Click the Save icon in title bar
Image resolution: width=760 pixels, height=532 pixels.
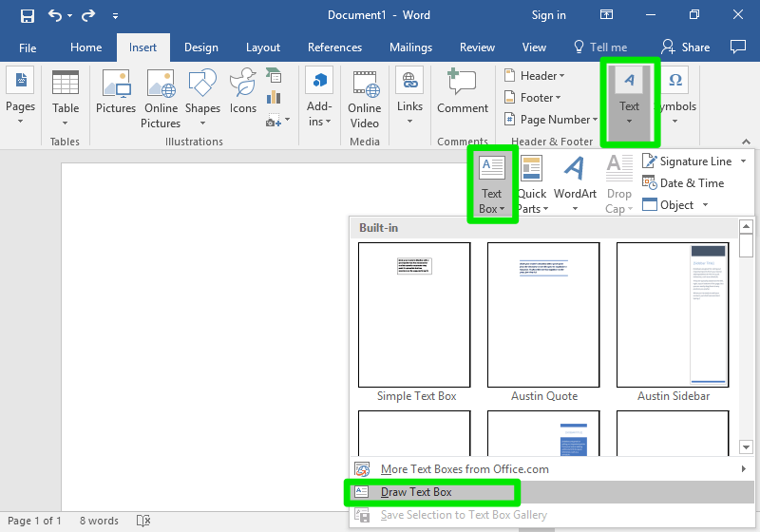pyautogui.click(x=28, y=15)
